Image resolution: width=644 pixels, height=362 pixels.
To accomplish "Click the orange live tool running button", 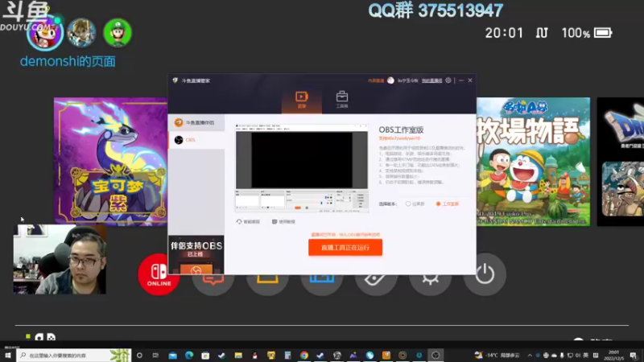I will [345, 248].
